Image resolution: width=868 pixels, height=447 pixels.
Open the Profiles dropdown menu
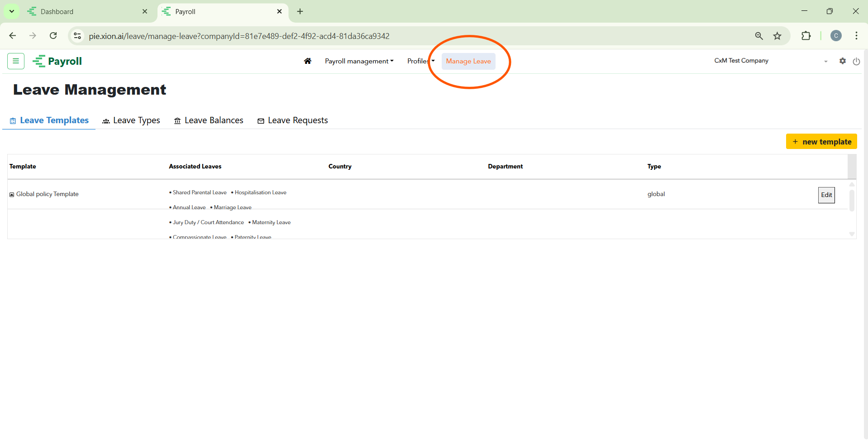420,61
